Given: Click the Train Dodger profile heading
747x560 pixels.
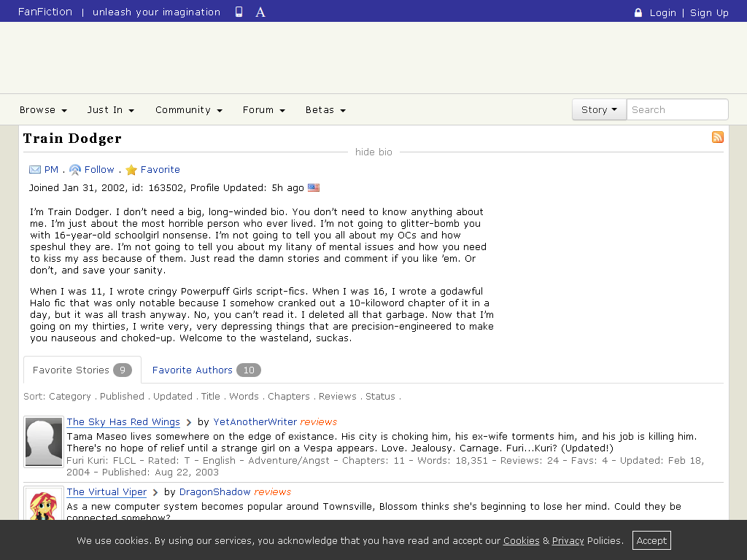Looking at the screenshot, I should click(72, 138).
